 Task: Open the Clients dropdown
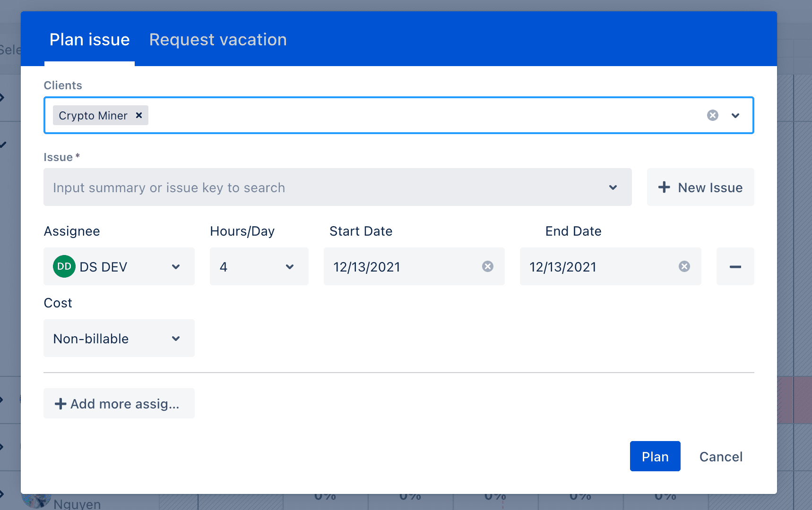coord(735,115)
